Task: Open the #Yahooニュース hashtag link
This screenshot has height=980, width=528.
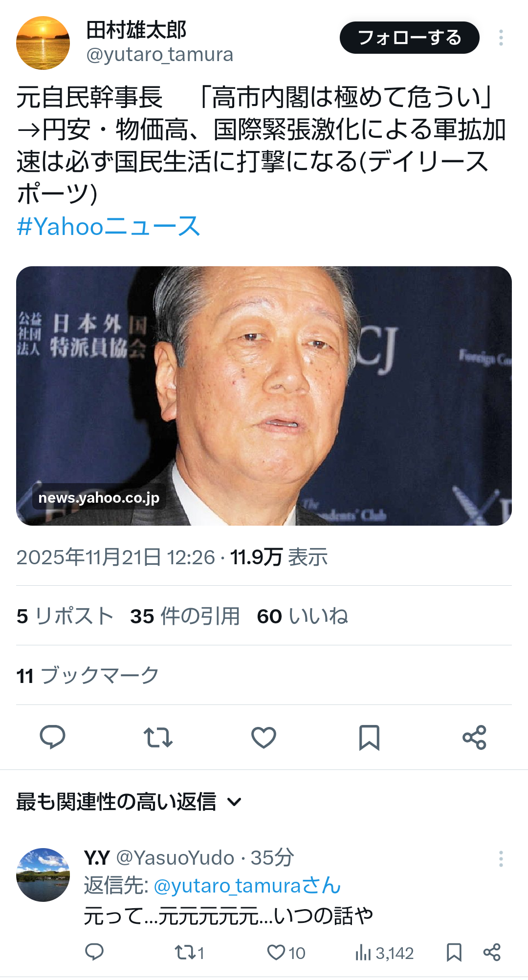Action: pyautogui.click(x=109, y=226)
